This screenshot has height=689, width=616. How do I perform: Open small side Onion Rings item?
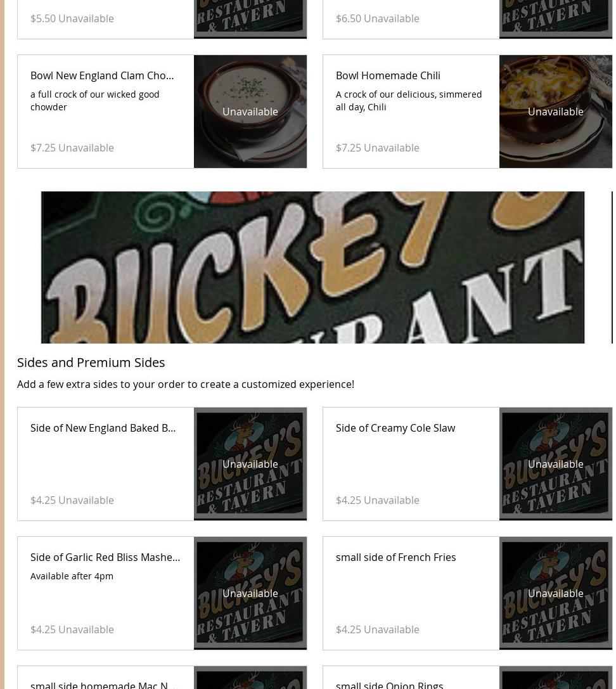pyautogui.click(x=468, y=678)
